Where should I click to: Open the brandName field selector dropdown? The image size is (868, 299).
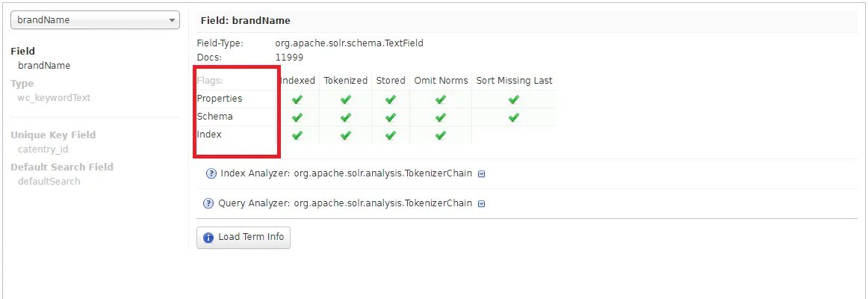(x=95, y=20)
